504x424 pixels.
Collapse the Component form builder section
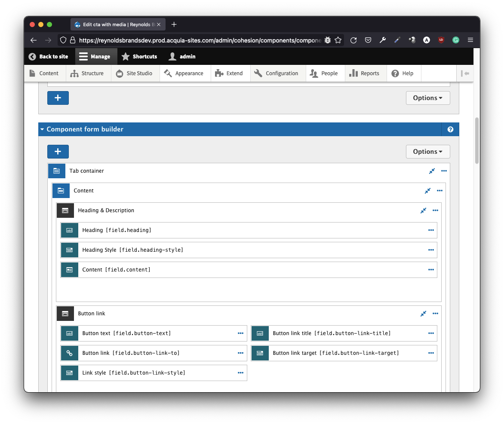pos(42,129)
